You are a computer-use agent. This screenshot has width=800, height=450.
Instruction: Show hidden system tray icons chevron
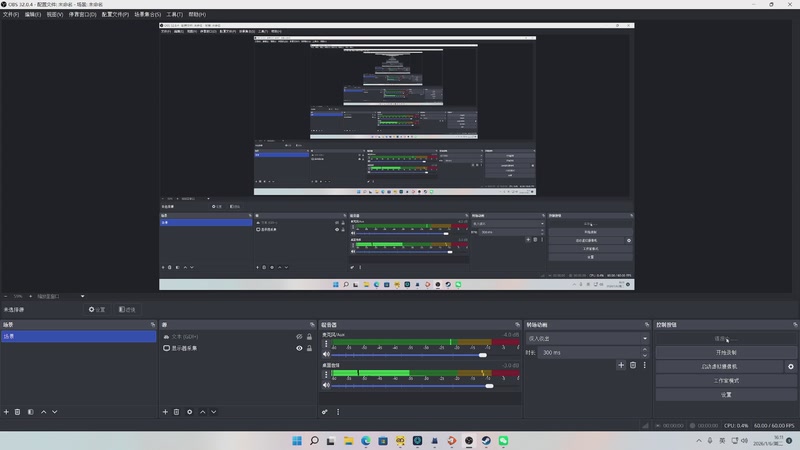698,440
